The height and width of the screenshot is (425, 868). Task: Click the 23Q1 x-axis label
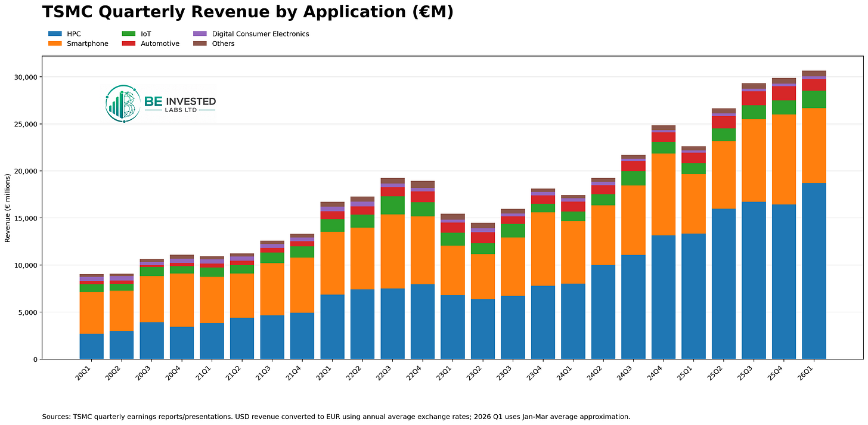pyautogui.click(x=445, y=373)
